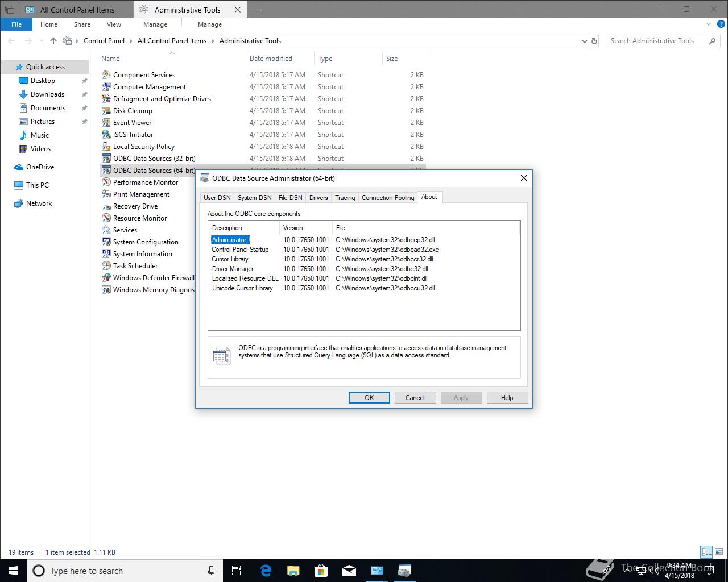Select the Event Viewer icon

click(106, 123)
